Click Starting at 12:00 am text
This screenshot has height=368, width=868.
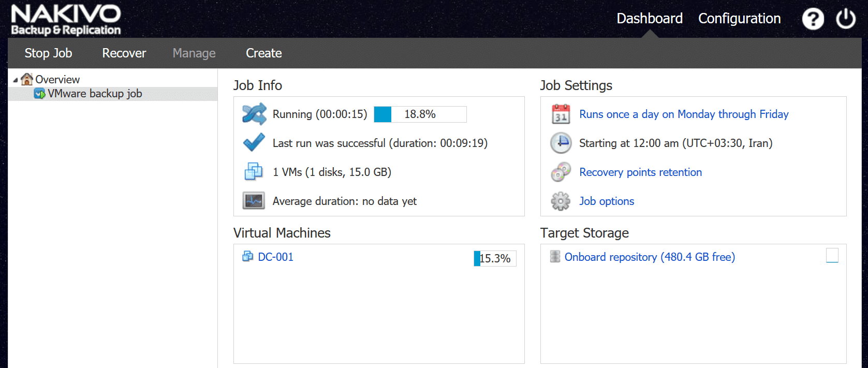[675, 143]
